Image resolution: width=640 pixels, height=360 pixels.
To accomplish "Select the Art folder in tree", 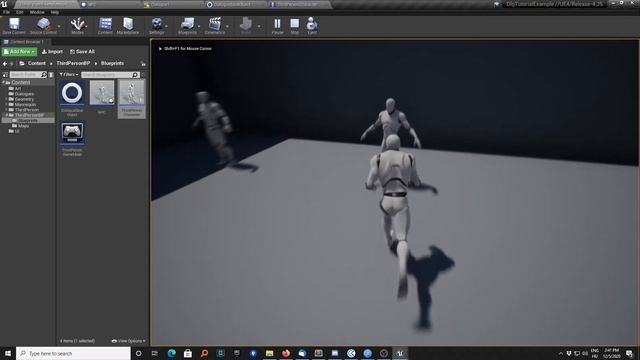I will tap(18, 89).
